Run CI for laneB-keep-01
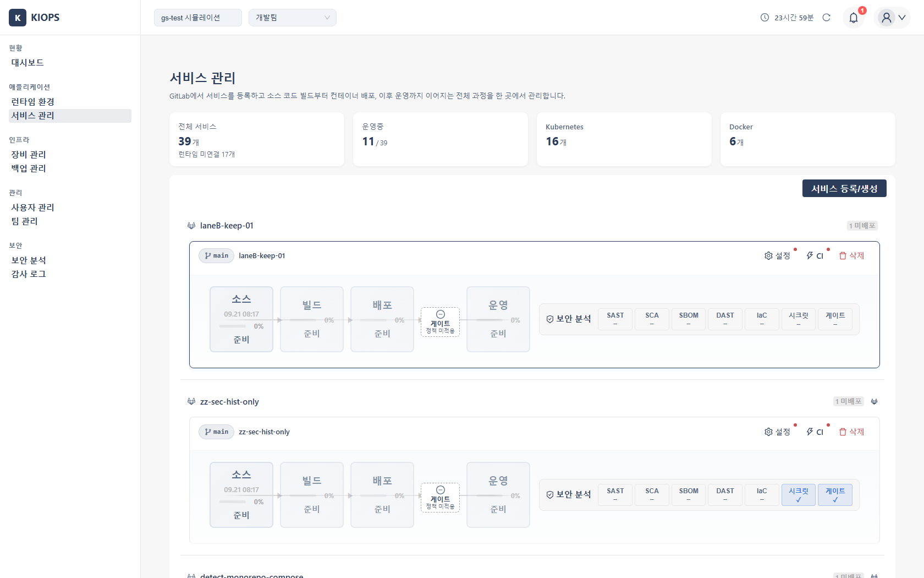This screenshot has width=924, height=578. pyautogui.click(x=815, y=256)
